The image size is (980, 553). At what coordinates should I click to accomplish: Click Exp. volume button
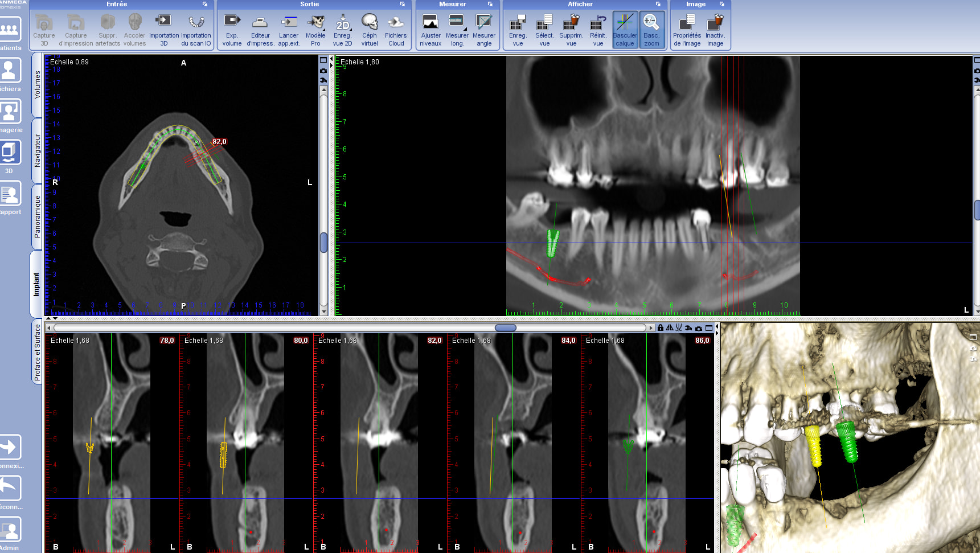[232, 30]
